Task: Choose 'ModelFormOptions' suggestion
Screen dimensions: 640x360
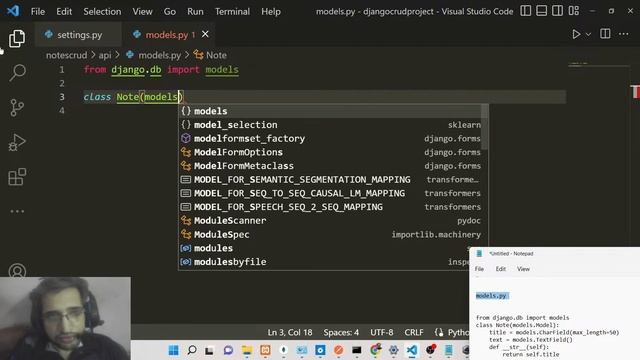Action: click(330, 152)
